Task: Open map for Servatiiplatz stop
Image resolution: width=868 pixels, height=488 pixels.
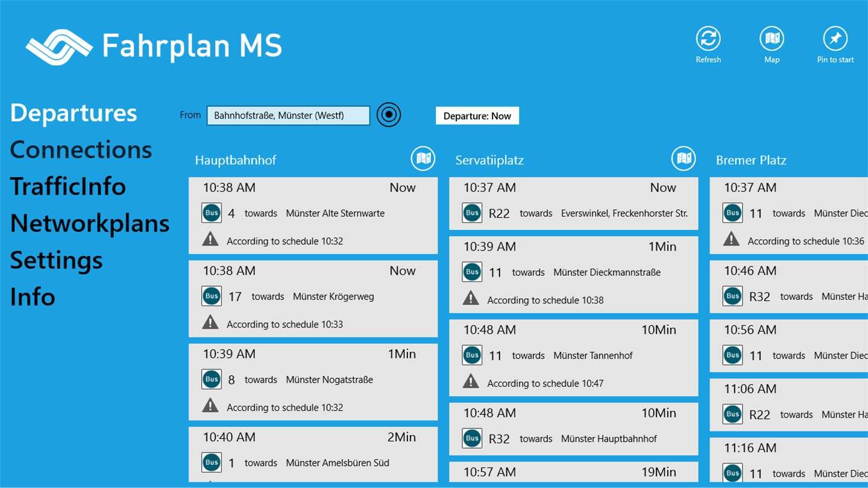Action: pyautogui.click(x=684, y=158)
